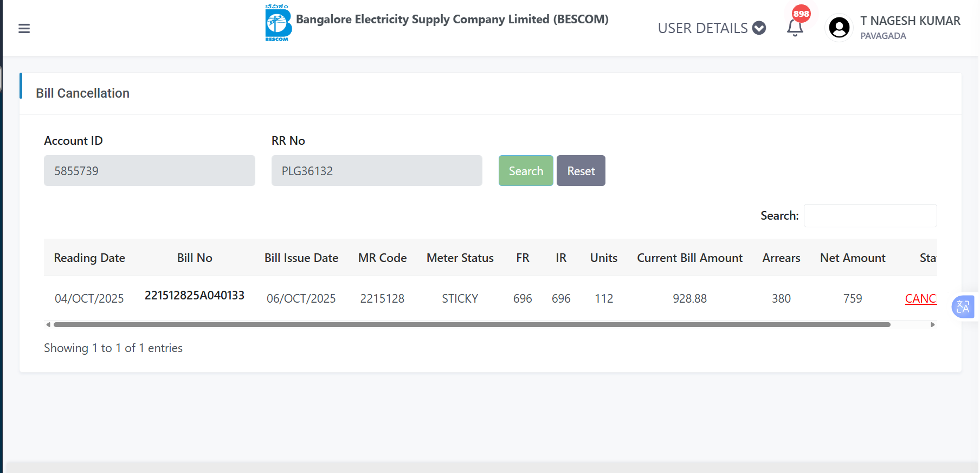The height and width of the screenshot is (473, 980).
Task: Click the floating translate icon
Action: coord(963,307)
